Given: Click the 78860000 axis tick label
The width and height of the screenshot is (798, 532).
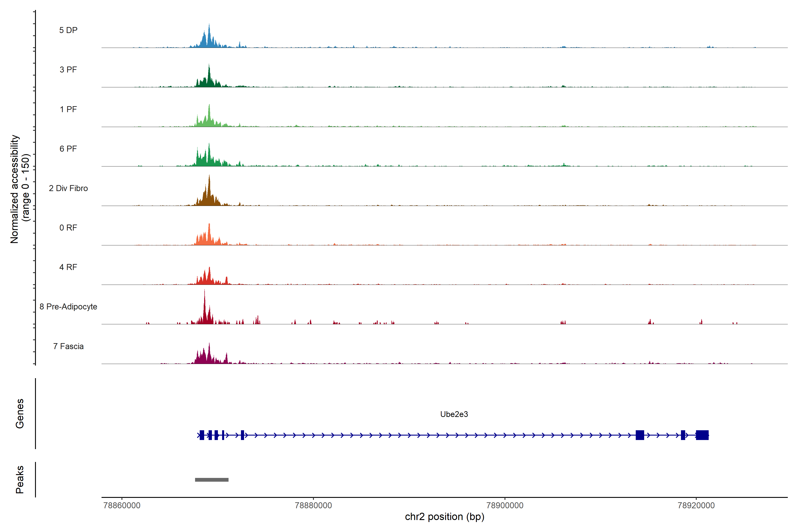Looking at the screenshot, I should tap(122, 505).
